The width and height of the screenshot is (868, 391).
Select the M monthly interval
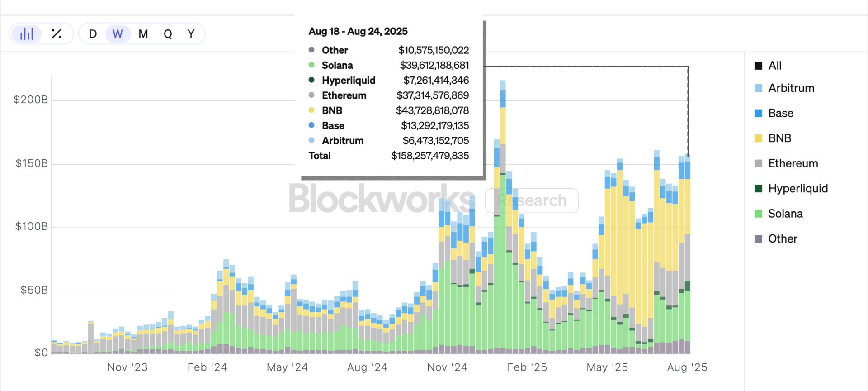(143, 34)
